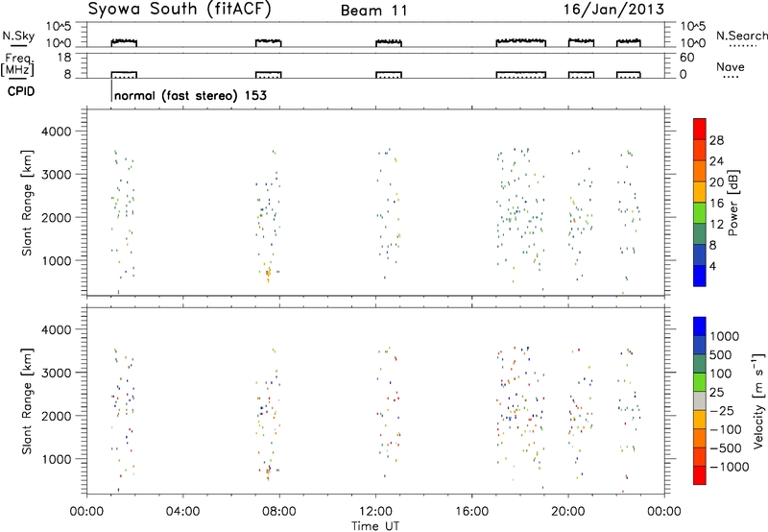768x532 pixels.
Task: Click the '500' Velocity colorbar value
Action: pos(721,354)
